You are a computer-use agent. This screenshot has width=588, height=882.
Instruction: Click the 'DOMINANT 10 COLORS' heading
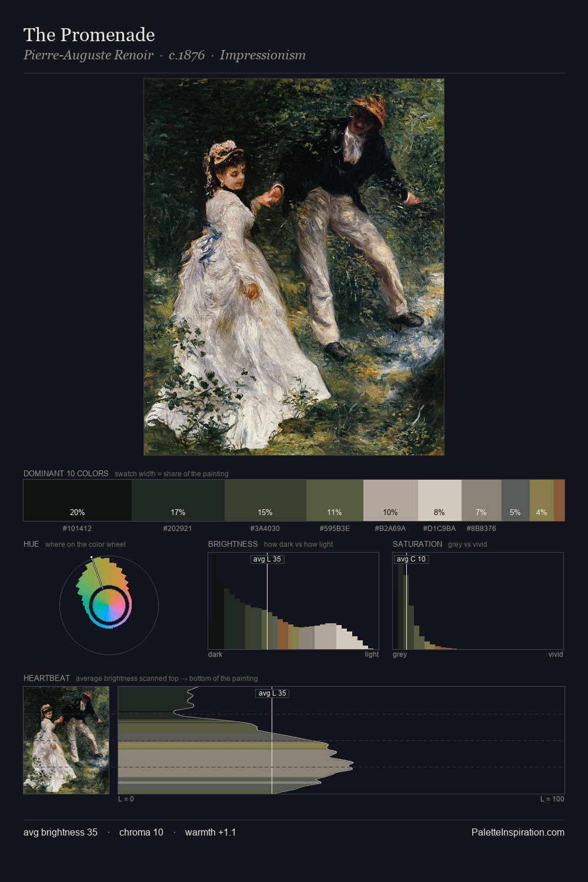click(x=66, y=473)
